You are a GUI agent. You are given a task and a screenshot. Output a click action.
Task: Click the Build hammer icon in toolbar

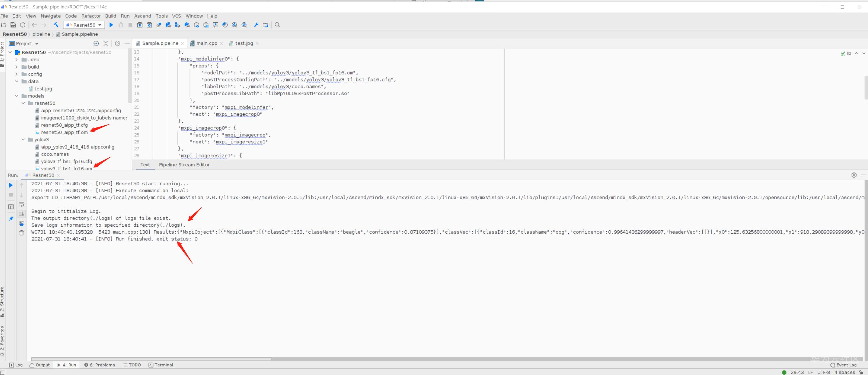56,25
